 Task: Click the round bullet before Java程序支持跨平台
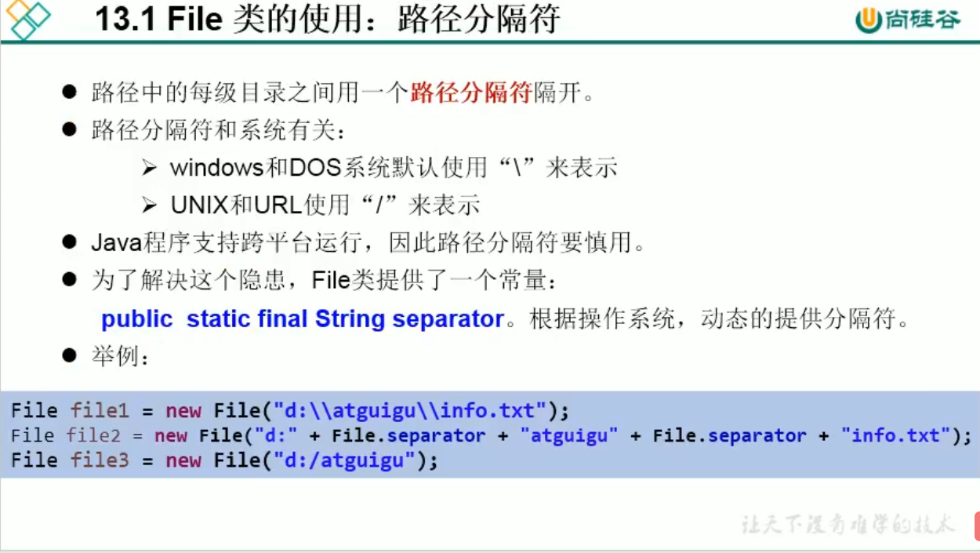(70, 242)
